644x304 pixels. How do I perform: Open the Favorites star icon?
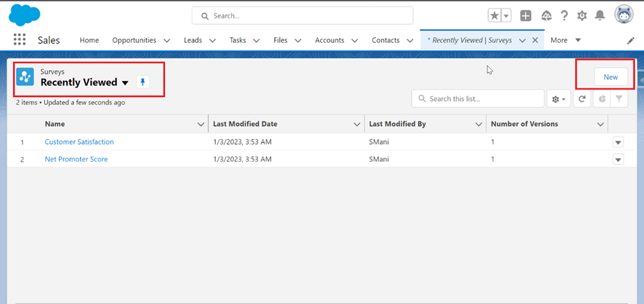tap(495, 16)
